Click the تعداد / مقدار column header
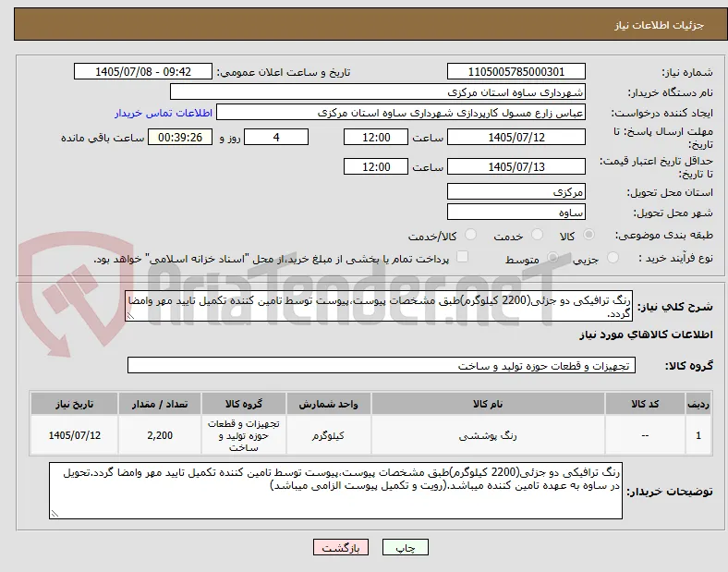Screen dimensions: 728x572 click(x=160, y=404)
